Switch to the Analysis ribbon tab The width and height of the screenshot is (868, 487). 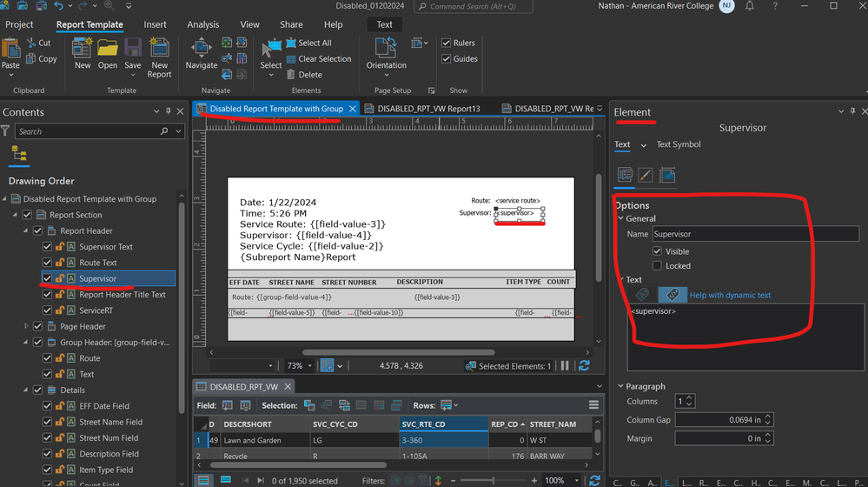click(202, 24)
